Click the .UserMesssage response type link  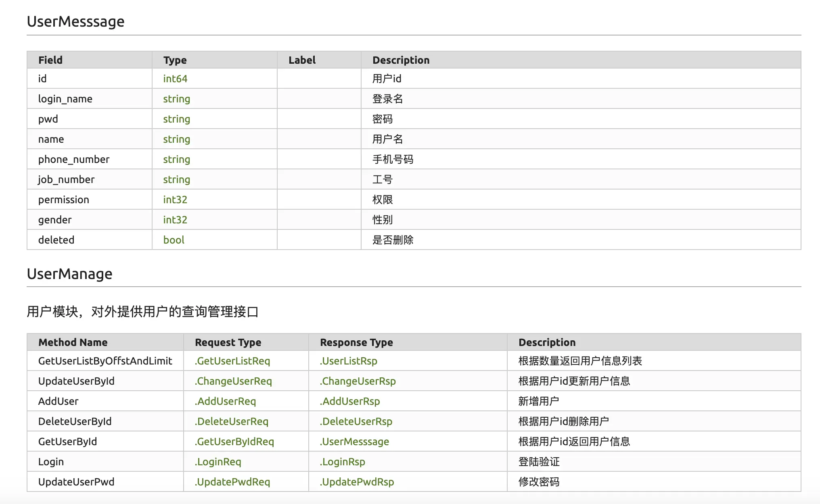click(355, 442)
